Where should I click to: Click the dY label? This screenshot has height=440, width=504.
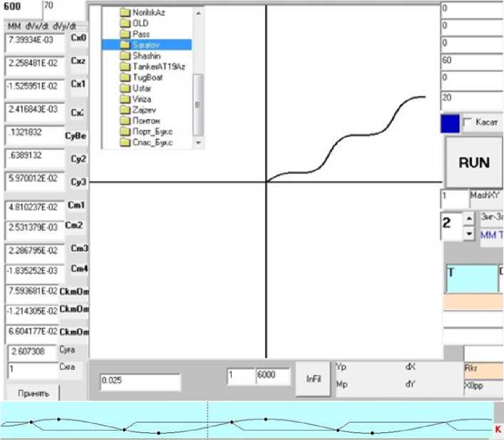[411, 384]
